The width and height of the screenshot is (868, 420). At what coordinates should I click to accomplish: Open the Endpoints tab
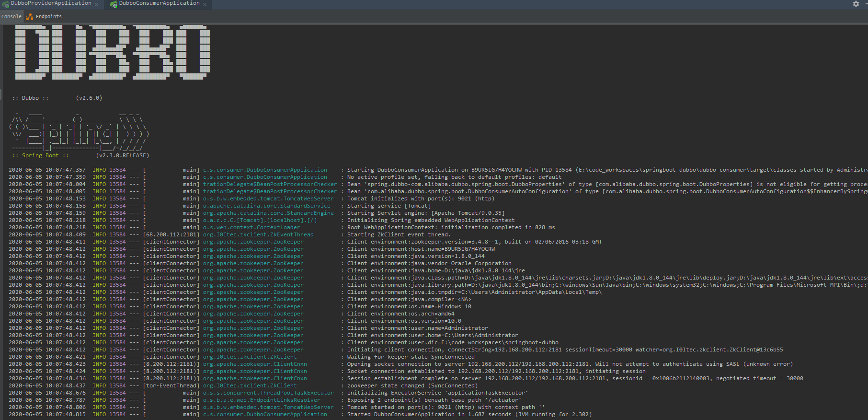click(48, 16)
